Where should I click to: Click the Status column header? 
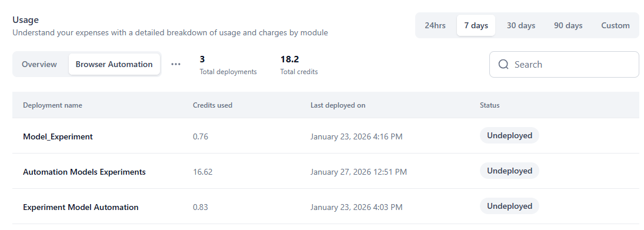(x=489, y=105)
